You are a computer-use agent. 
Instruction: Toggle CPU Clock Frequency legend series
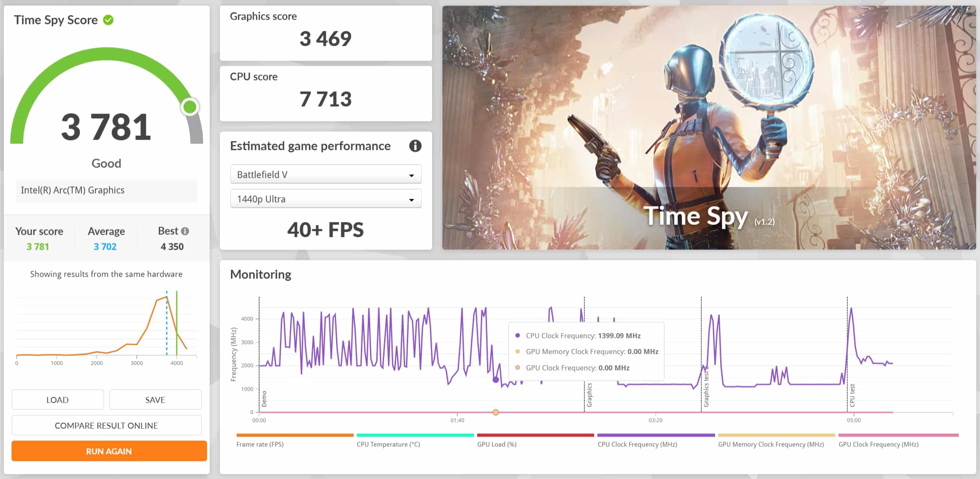click(637, 444)
